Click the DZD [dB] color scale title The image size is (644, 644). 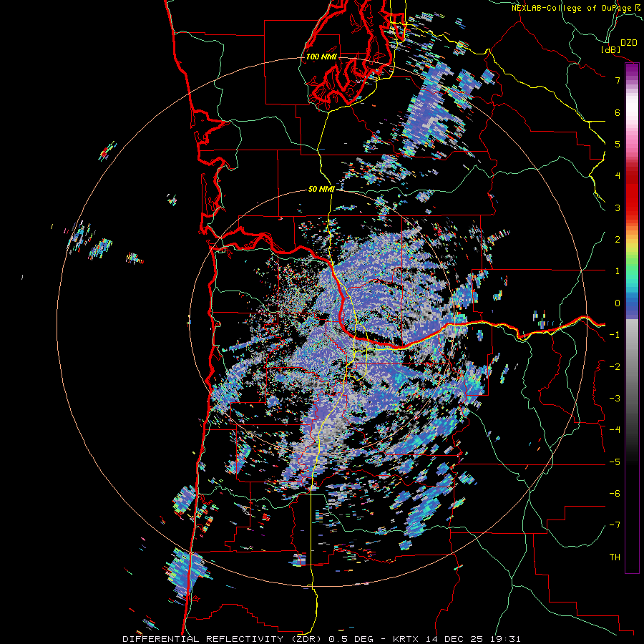(620, 46)
